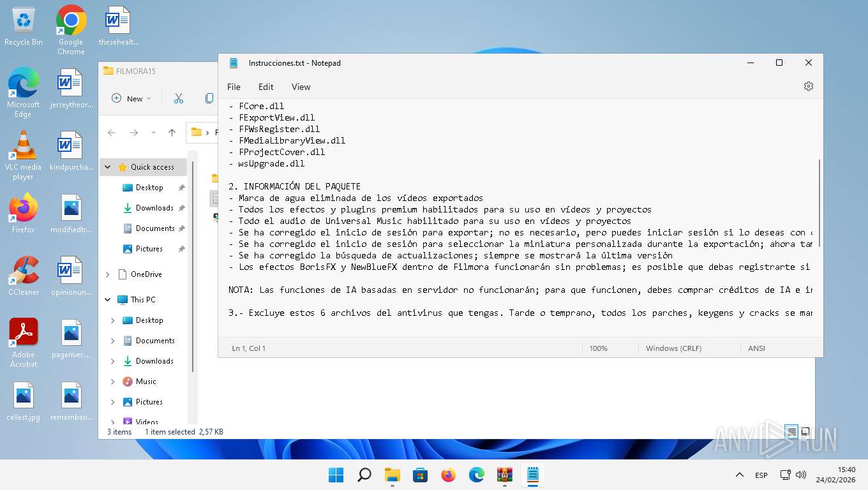Select Desktop under Quick access
Screen dimensions: 868x490
tap(149, 188)
